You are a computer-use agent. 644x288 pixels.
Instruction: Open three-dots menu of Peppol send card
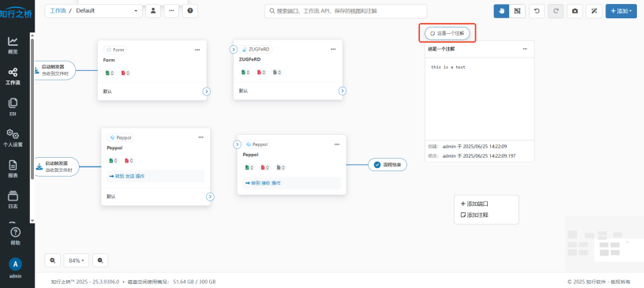pos(200,137)
